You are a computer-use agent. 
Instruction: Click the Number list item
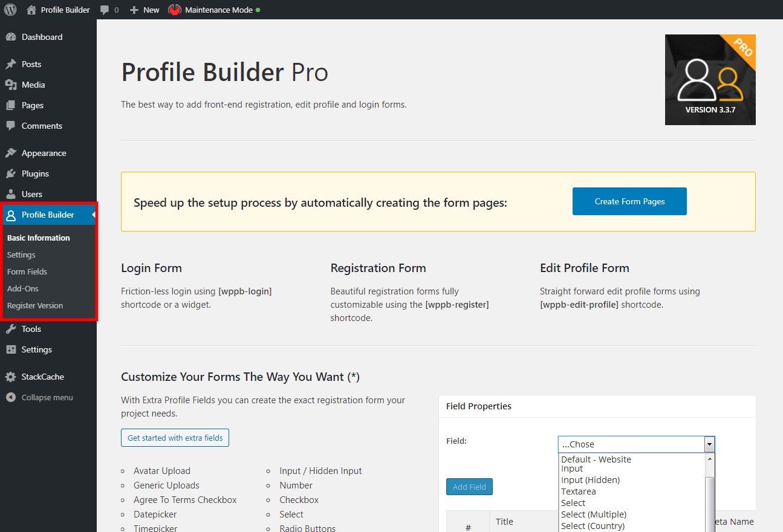pyautogui.click(x=296, y=485)
